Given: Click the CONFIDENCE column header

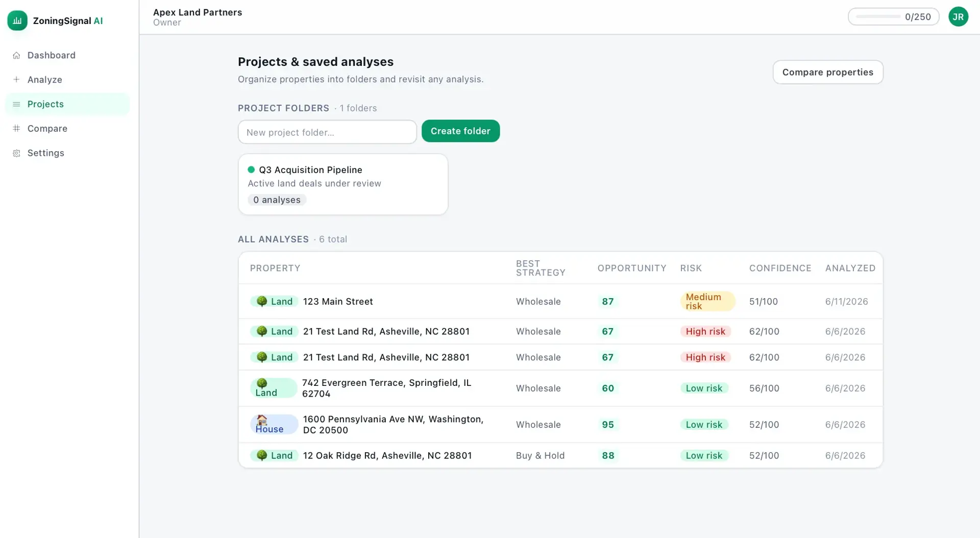Looking at the screenshot, I should [x=780, y=268].
